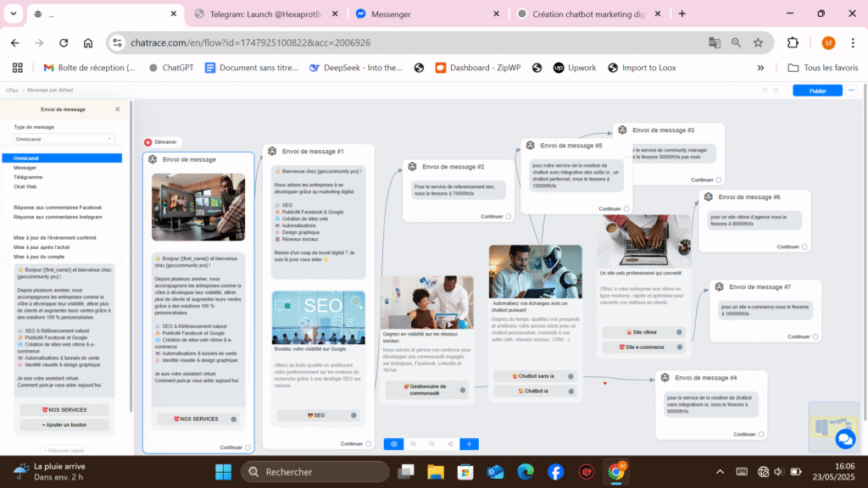Viewport: 868px width, 488px height.
Task: Select the Messager message type option
Action: click(49, 165)
